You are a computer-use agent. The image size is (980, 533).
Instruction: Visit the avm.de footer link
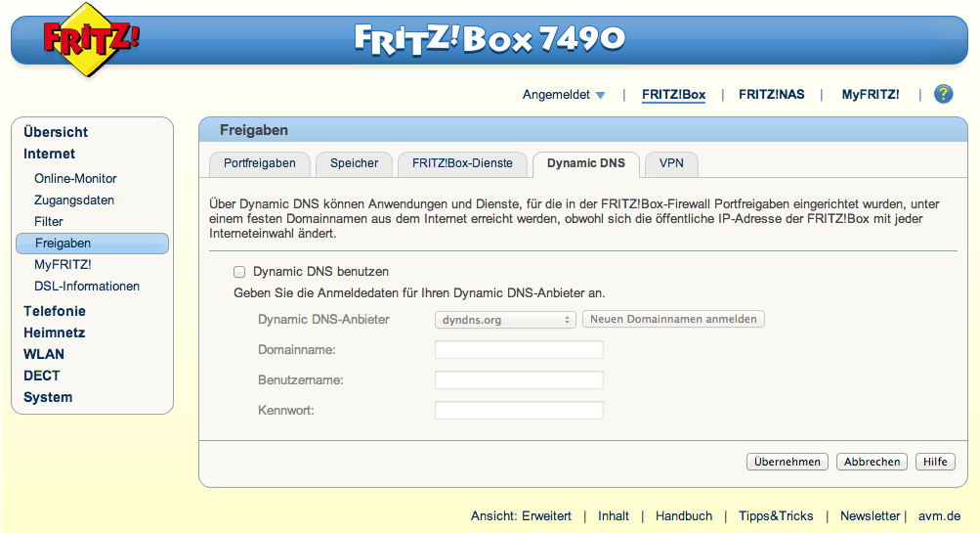click(939, 516)
